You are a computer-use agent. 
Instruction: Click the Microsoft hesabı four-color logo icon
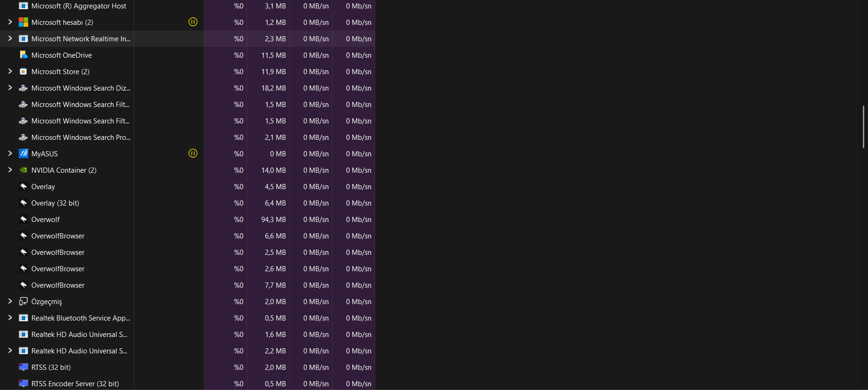coord(23,23)
